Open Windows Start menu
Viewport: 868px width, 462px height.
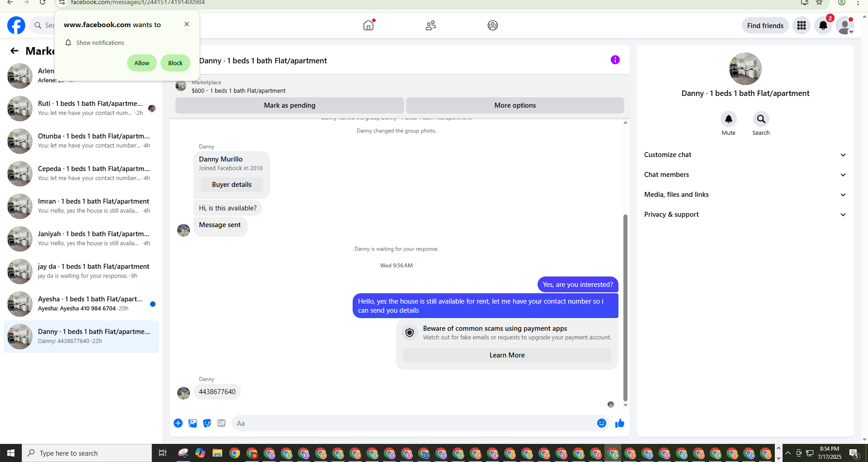point(11,453)
